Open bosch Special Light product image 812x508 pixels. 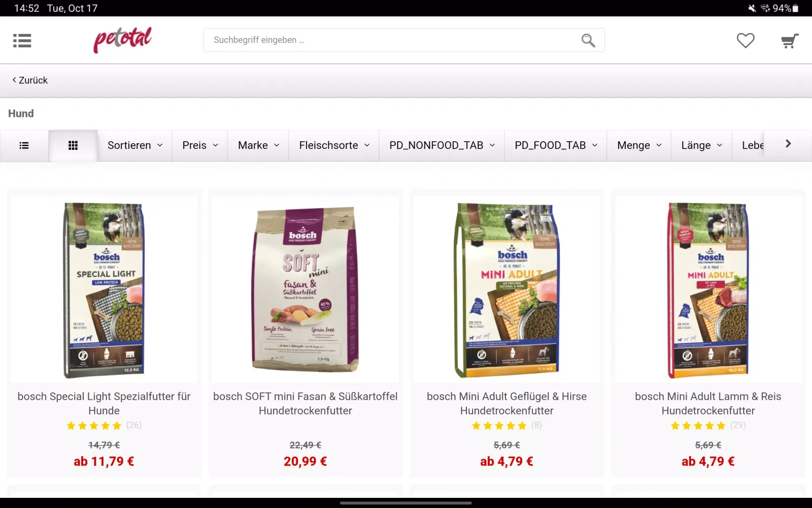click(x=104, y=290)
